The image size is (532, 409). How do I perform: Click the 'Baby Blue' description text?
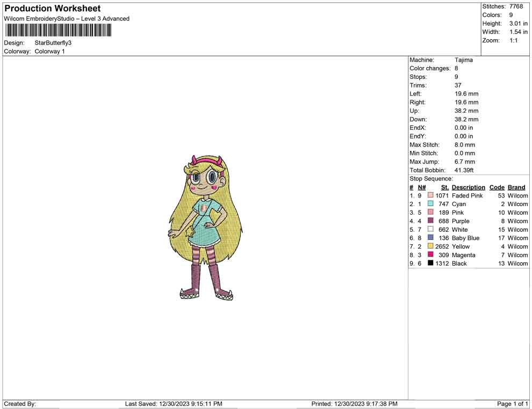click(465, 238)
